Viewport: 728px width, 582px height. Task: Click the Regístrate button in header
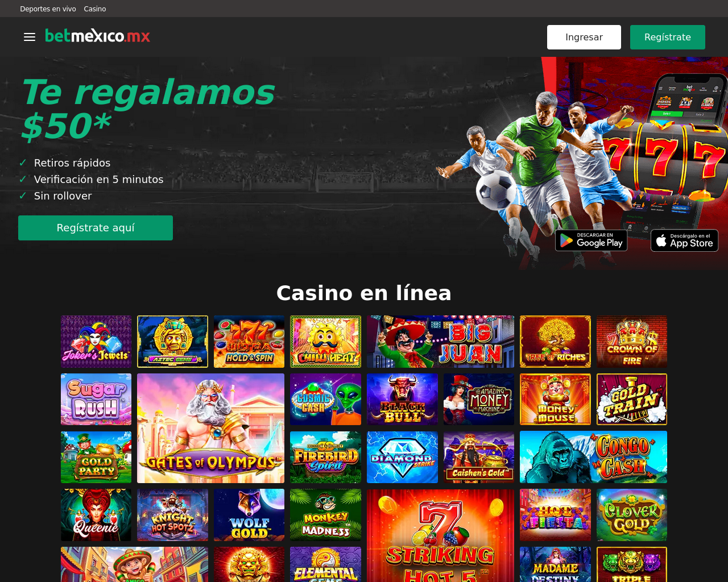click(668, 37)
